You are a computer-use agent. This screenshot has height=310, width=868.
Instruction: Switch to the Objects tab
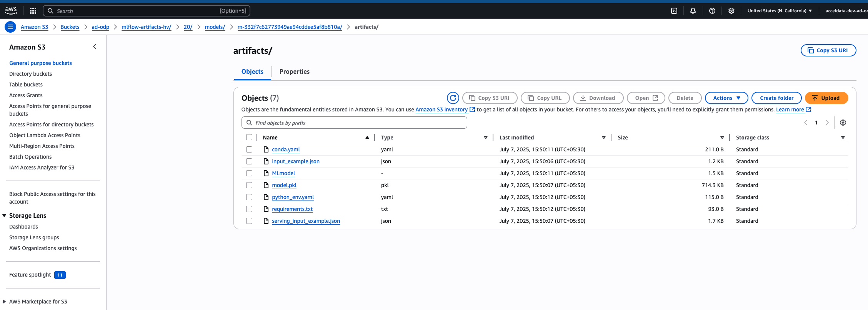click(252, 72)
